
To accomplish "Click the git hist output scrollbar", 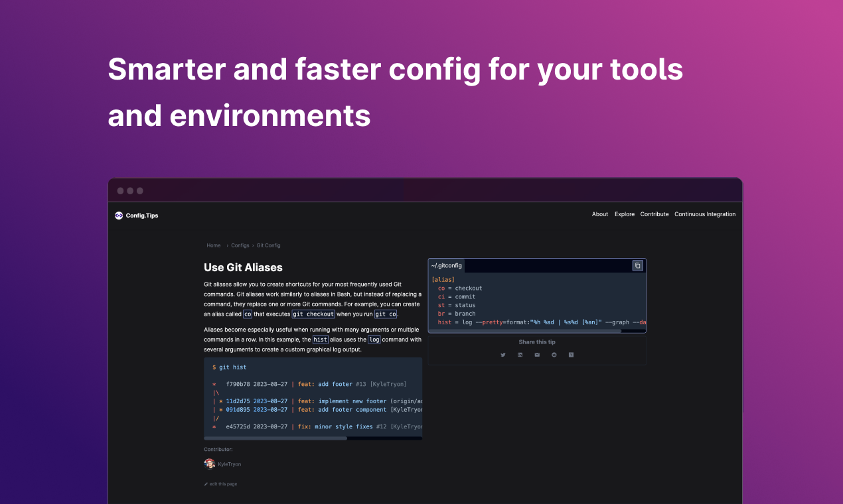I will click(x=275, y=438).
